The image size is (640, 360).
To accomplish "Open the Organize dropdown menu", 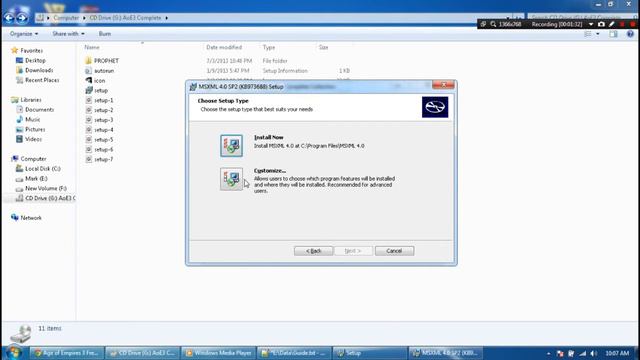I will point(24,34).
